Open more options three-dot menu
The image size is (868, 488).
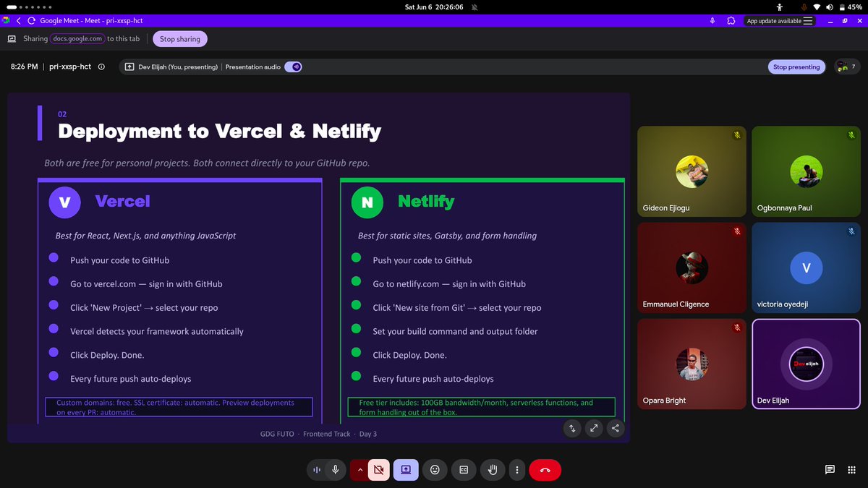coord(516,470)
